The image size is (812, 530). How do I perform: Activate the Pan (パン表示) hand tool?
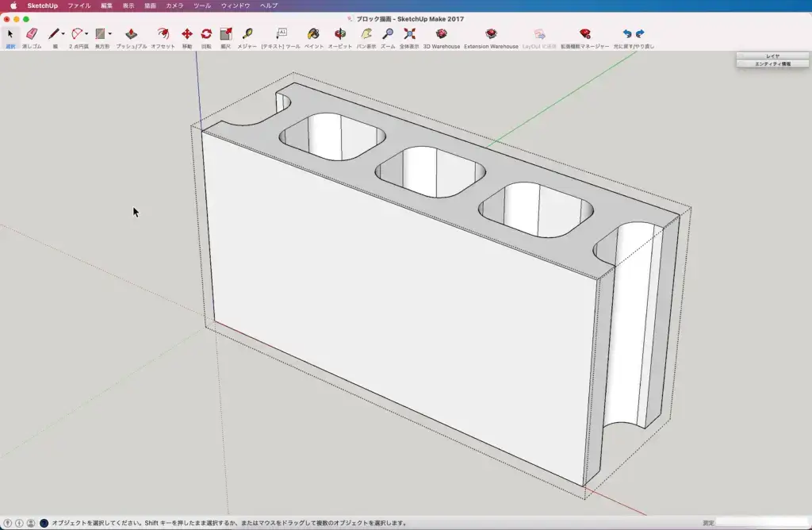point(366,34)
